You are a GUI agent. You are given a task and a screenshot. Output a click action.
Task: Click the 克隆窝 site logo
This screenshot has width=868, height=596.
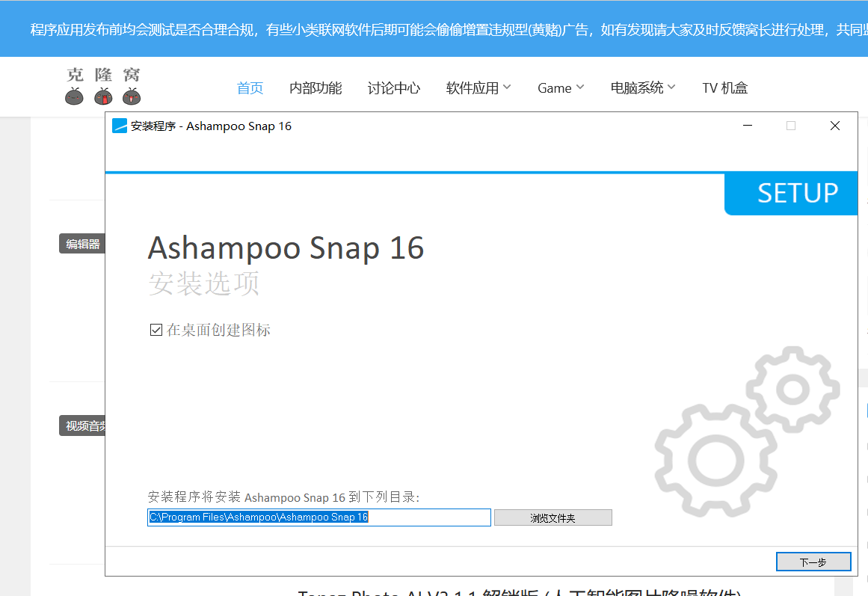(103, 86)
